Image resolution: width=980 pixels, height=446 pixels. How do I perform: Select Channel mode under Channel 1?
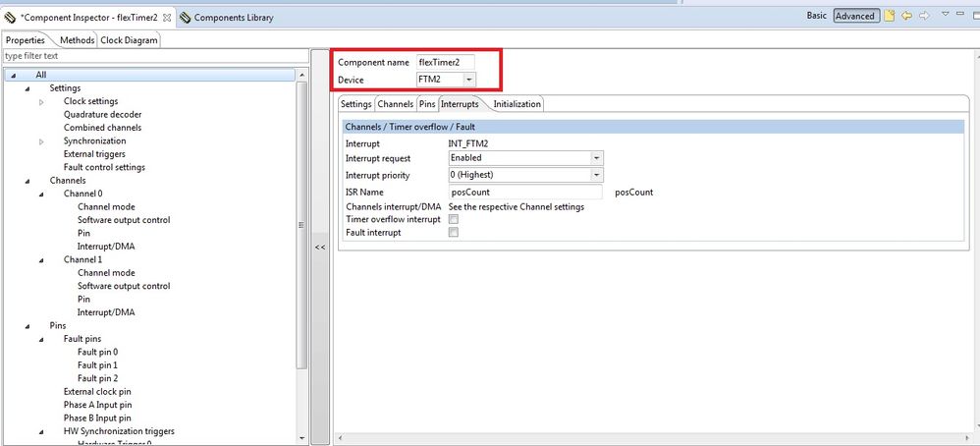click(x=106, y=273)
